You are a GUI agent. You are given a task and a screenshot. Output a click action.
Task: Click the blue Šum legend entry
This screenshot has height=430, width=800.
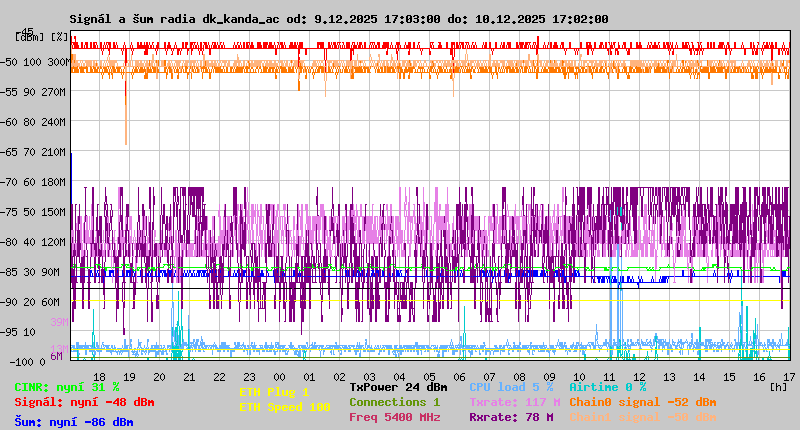pos(74,422)
